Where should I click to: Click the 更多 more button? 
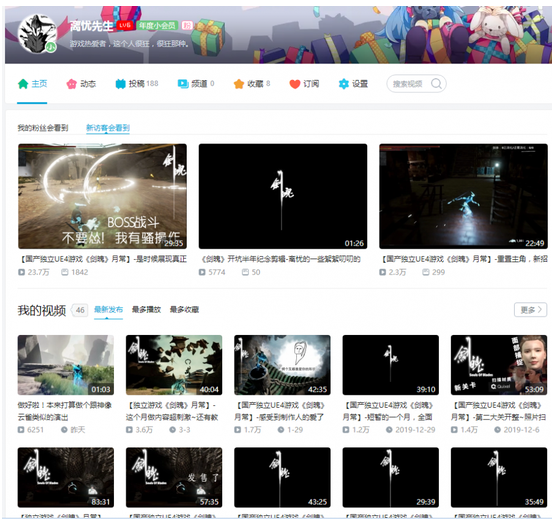[x=530, y=310]
